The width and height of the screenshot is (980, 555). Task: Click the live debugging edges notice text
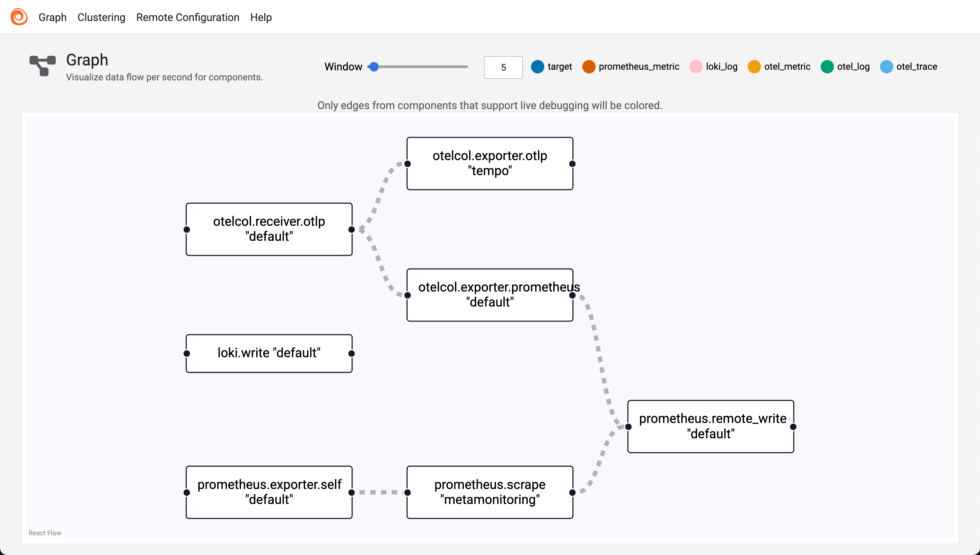(490, 105)
